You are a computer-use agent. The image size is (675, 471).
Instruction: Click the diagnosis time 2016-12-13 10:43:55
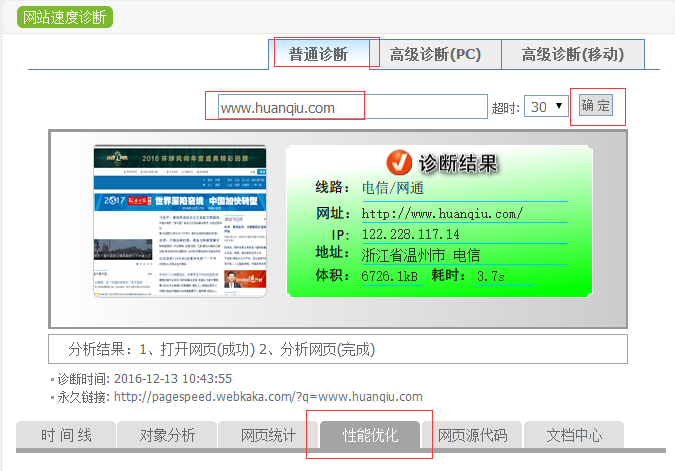pyautogui.click(x=173, y=378)
